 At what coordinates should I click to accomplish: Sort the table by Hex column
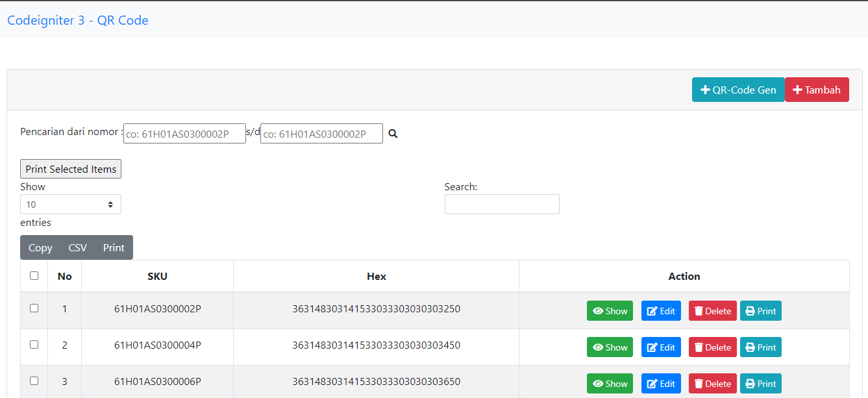point(376,277)
